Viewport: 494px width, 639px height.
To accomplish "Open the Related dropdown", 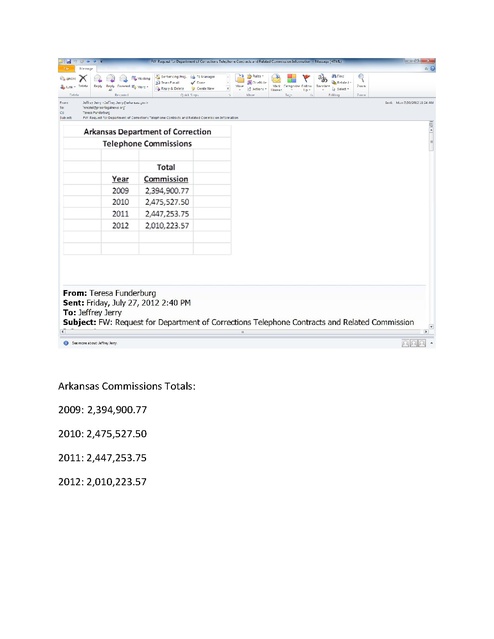I will 342,82.
